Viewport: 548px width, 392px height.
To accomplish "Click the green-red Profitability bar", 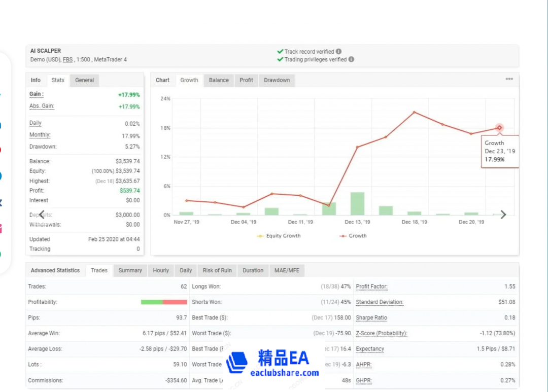I will (x=164, y=302).
